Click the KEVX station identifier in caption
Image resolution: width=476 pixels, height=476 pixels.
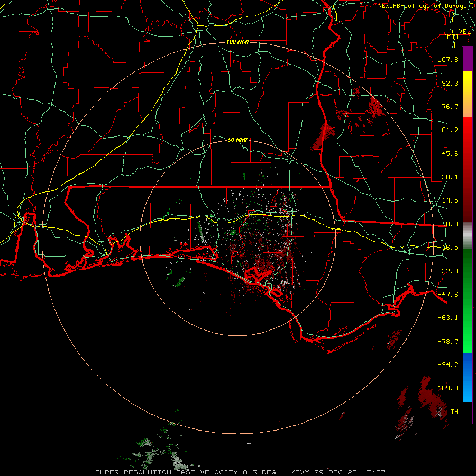[300, 472]
